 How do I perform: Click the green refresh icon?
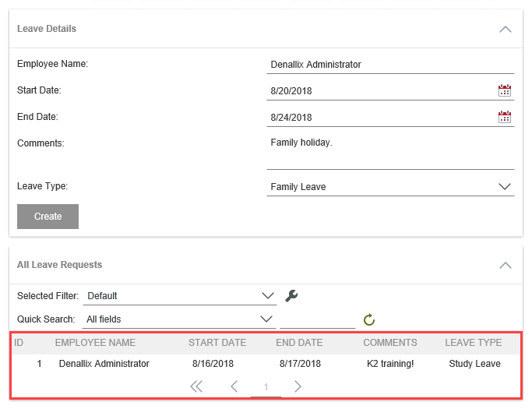pyautogui.click(x=369, y=319)
